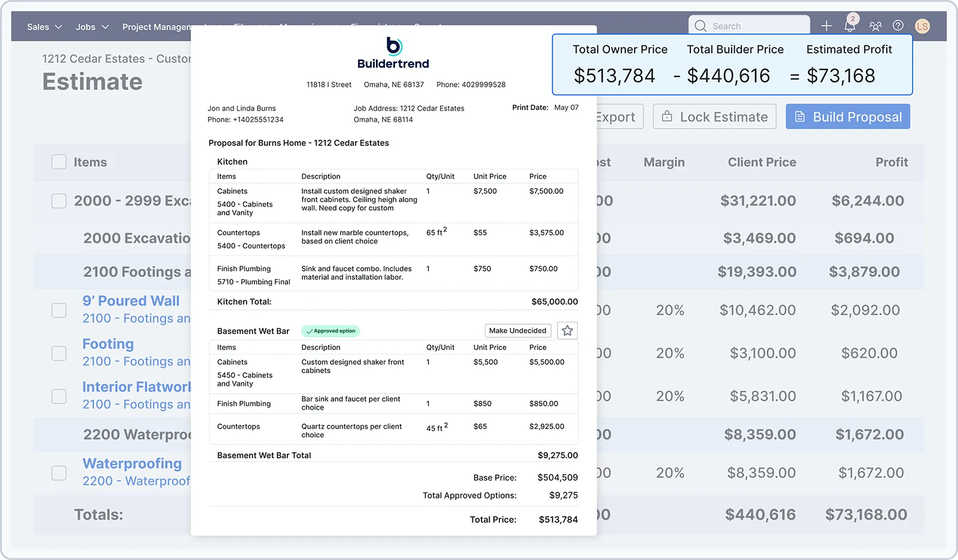Screen dimensions: 958x560
Task: Open the Footing item link
Action: tap(108, 344)
